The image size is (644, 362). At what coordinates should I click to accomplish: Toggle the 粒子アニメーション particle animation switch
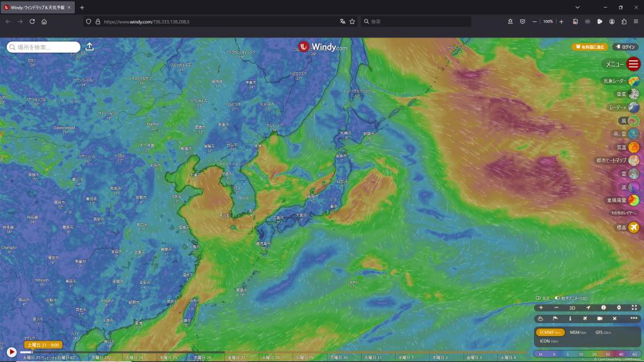tap(557, 298)
